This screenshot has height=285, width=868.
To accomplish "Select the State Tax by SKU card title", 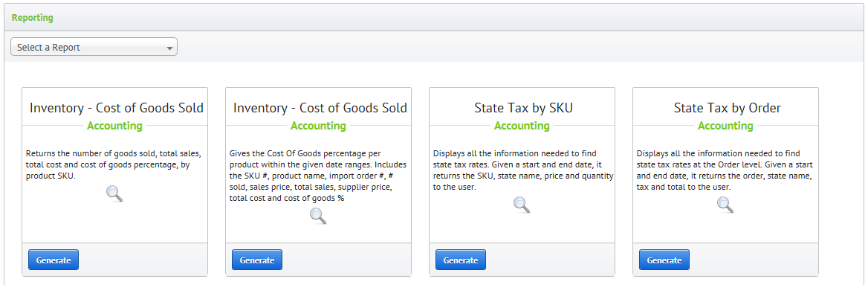I will tap(524, 108).
